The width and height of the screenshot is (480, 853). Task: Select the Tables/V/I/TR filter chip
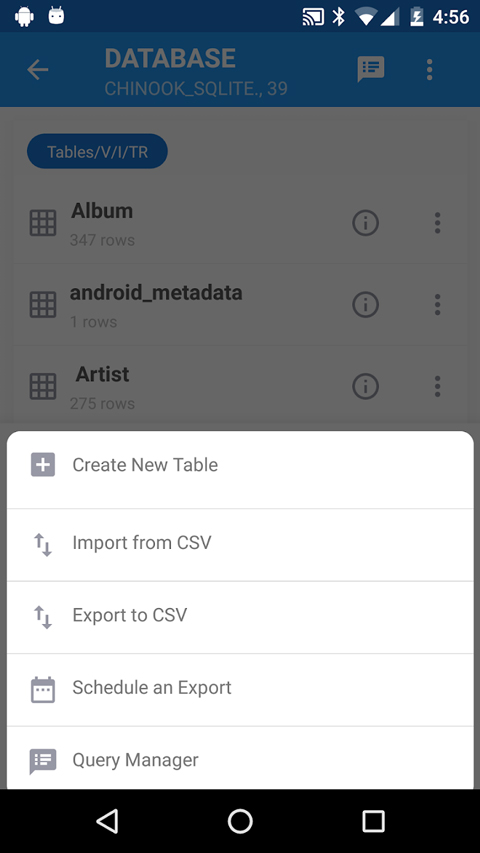tap(97, 151)
